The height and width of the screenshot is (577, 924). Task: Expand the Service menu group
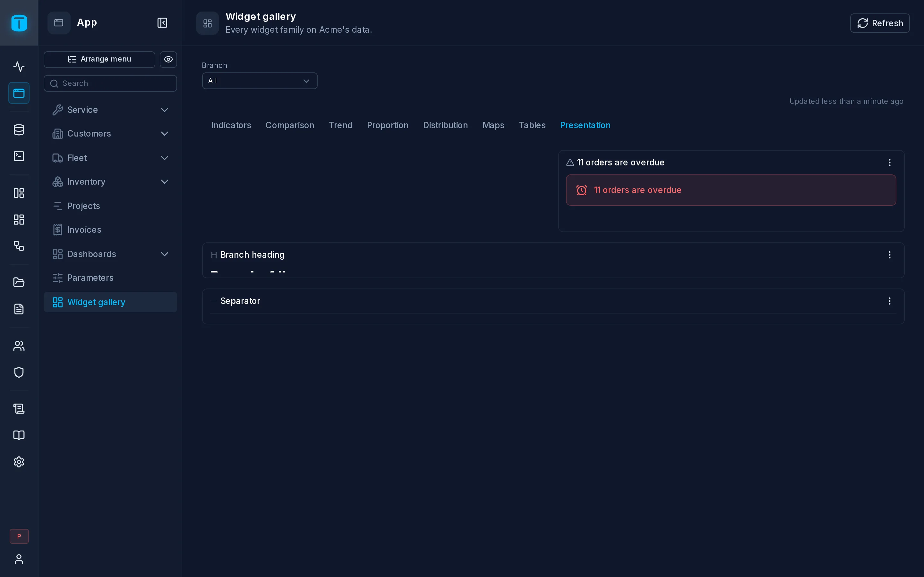[x=110, y=110]
